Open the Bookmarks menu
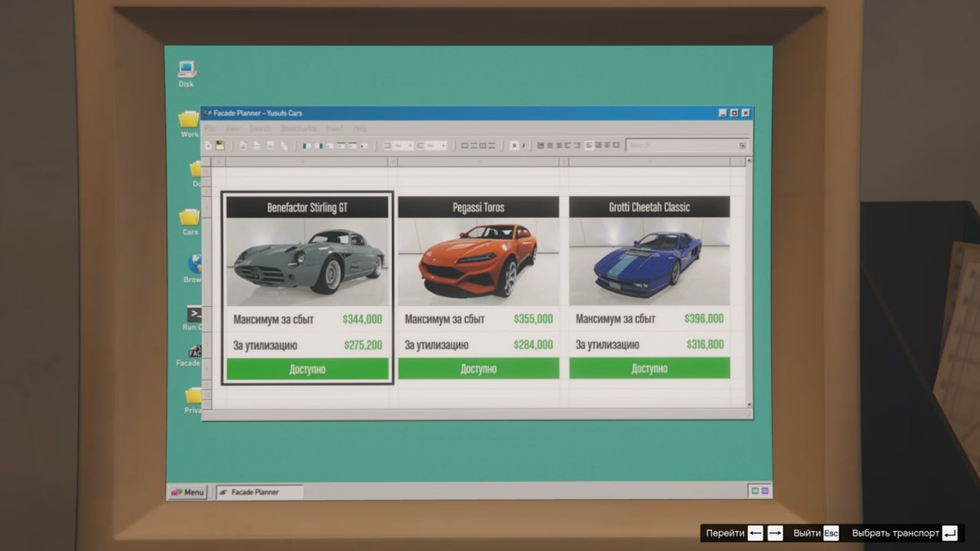 click(x=298, y=129)
